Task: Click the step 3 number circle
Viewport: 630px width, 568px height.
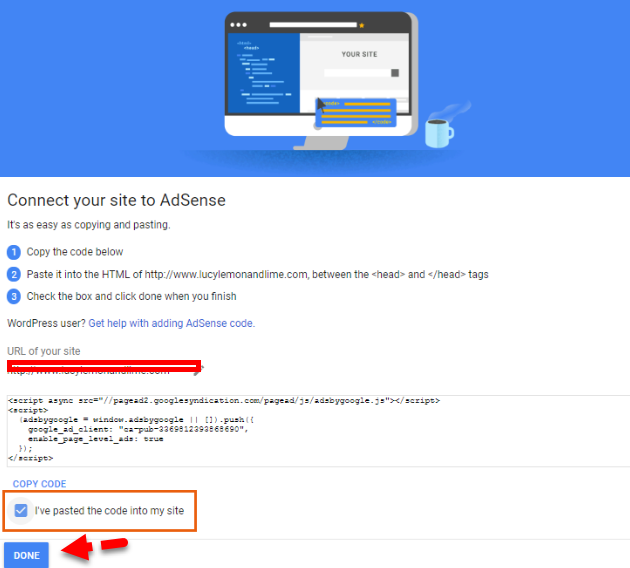Action: click(14, 296)
